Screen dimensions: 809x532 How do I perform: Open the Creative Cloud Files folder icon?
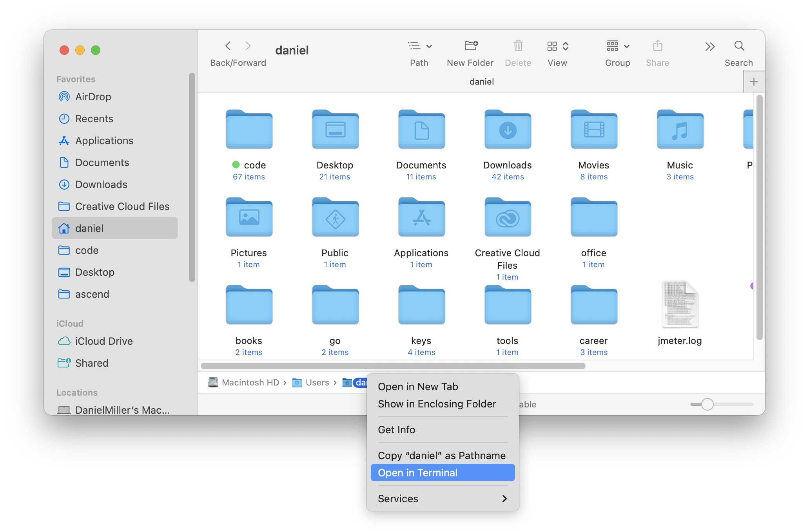(x=508, y=217)
